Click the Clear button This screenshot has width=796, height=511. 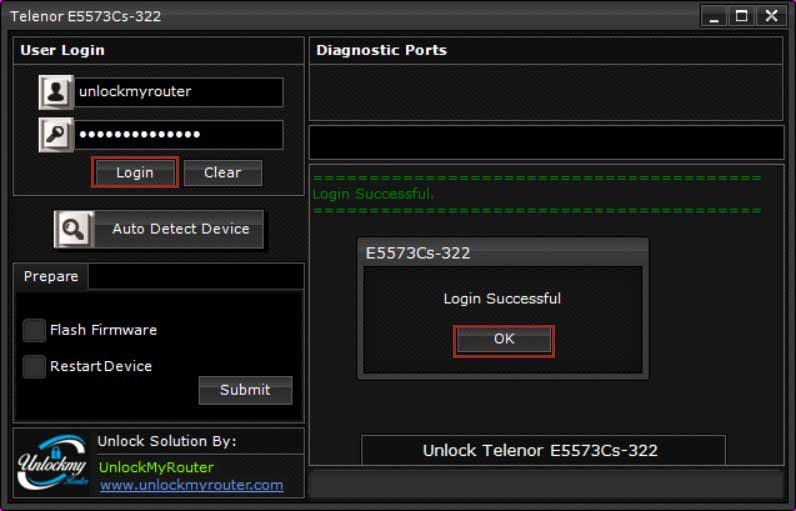coord(223,173)
